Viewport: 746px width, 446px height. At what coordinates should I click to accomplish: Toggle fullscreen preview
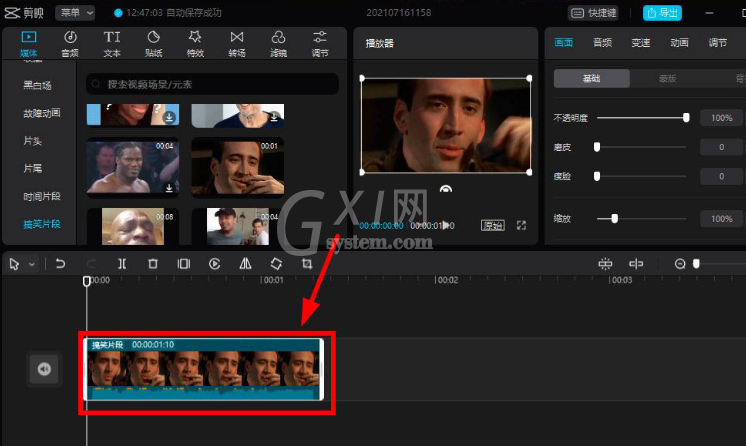[x=521, y=225]
